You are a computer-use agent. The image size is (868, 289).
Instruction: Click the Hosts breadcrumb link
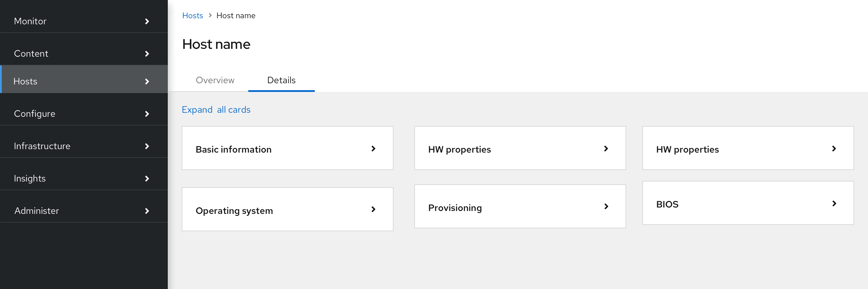point(192,16)
